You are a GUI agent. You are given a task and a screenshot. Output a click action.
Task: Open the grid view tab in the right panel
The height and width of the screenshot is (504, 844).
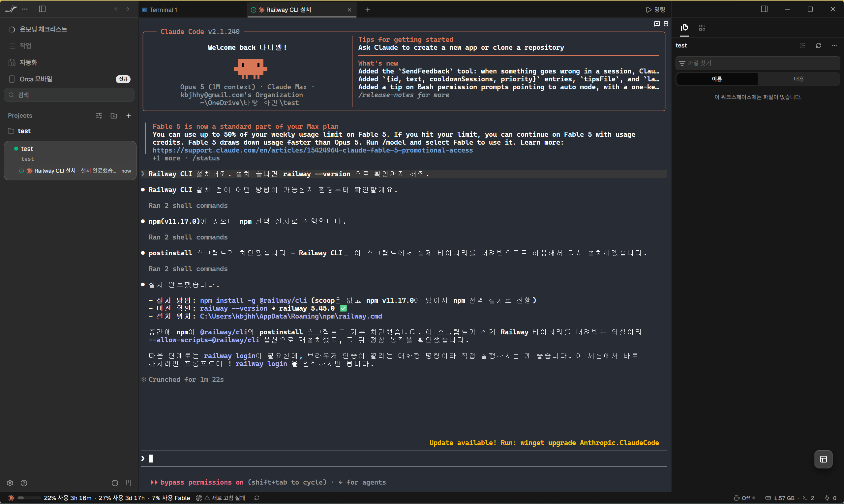(702, 28)
